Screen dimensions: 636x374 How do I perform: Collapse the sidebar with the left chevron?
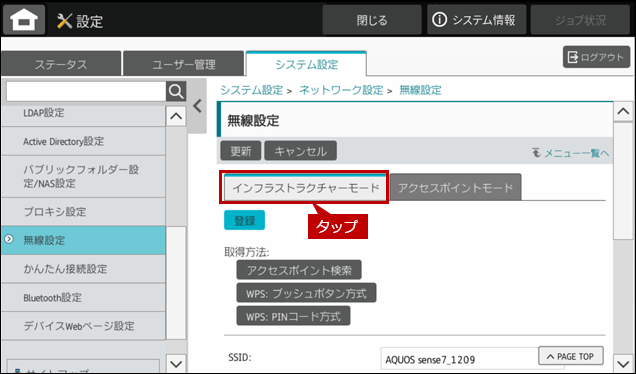tap(198, 106)
